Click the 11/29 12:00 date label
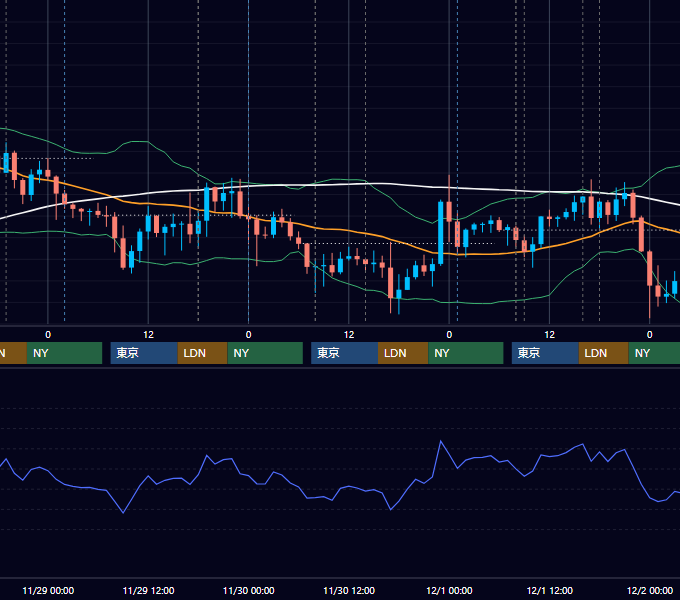680x600 pixels. tap(148, 590)
